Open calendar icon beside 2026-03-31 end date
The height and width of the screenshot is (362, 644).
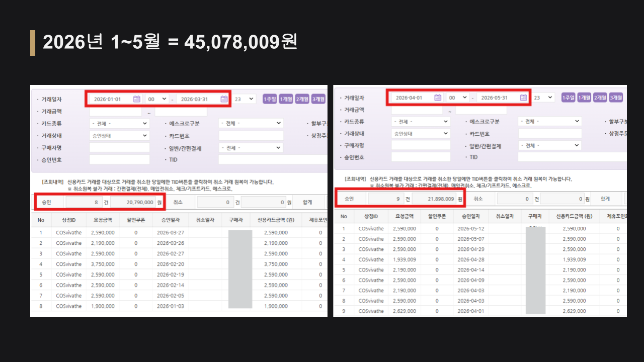(224, 99)
